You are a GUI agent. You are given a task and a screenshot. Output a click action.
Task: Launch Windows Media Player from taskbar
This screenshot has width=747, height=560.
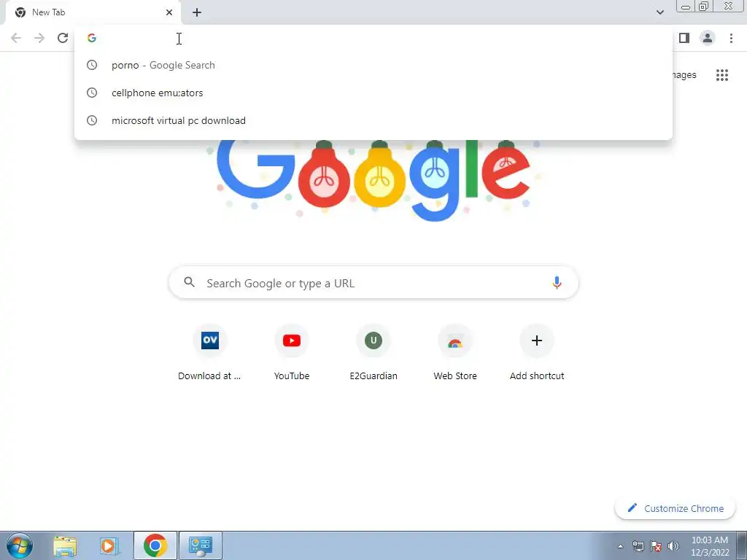pyautogui.click(x=109, y=545)
